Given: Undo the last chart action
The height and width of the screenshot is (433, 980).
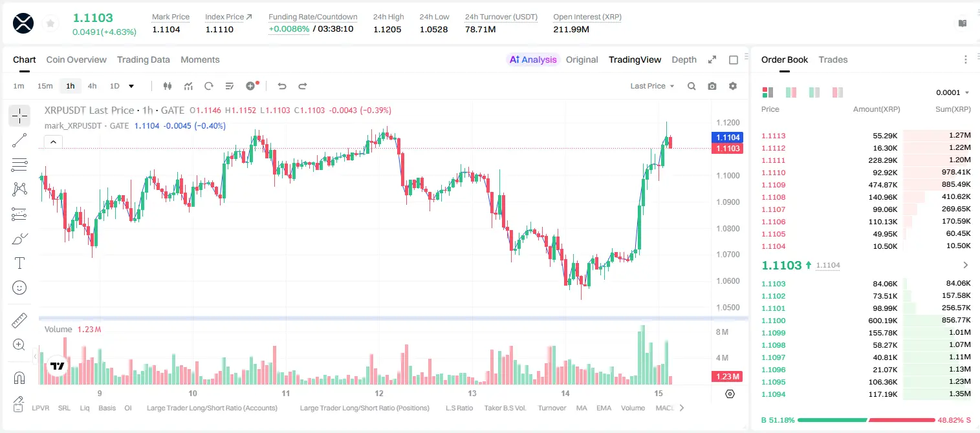Looking at the screenshot, I should 281,86.
